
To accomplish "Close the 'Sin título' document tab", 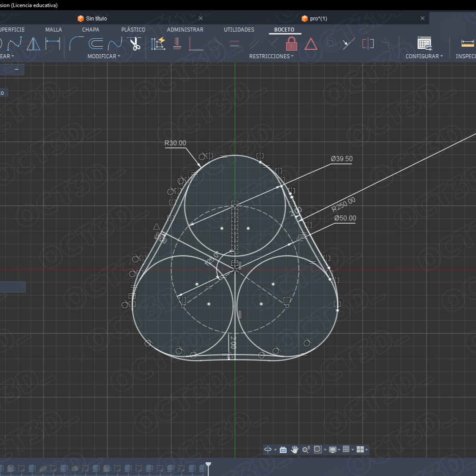I will (x=200, y=18).
